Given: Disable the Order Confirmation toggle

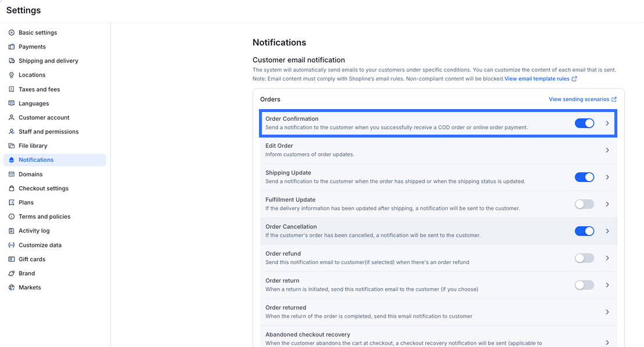Looking at the screenshot, I should (584, 123).
